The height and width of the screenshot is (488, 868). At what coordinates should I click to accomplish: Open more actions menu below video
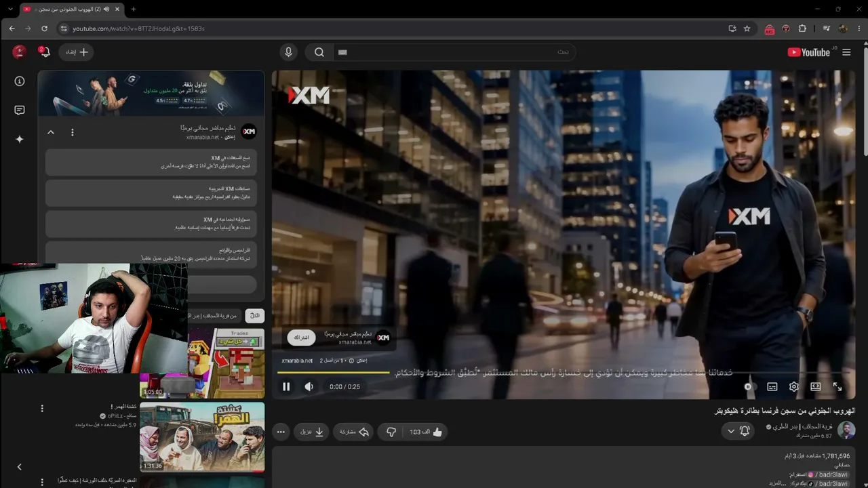pyautogui.click(x=281, y=432)
